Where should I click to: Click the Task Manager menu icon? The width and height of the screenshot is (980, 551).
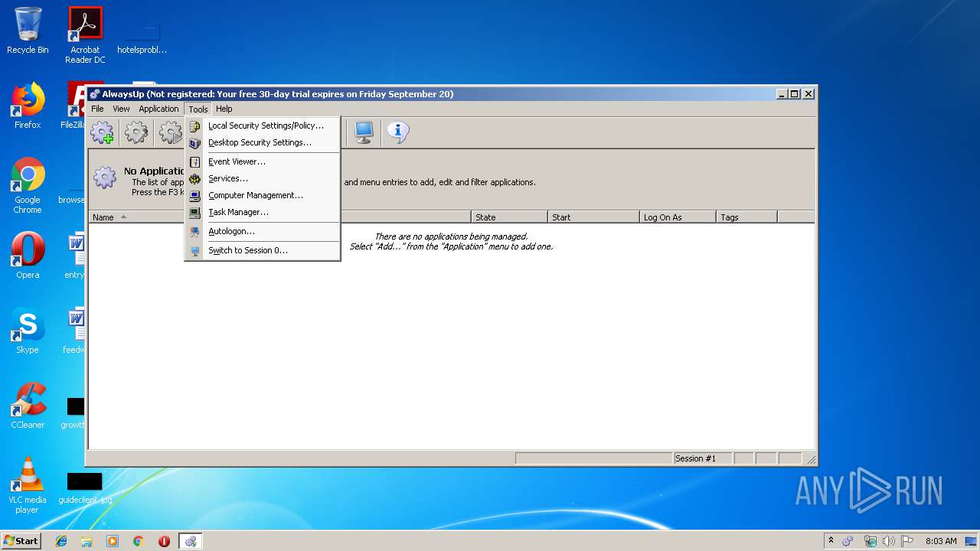195,212
